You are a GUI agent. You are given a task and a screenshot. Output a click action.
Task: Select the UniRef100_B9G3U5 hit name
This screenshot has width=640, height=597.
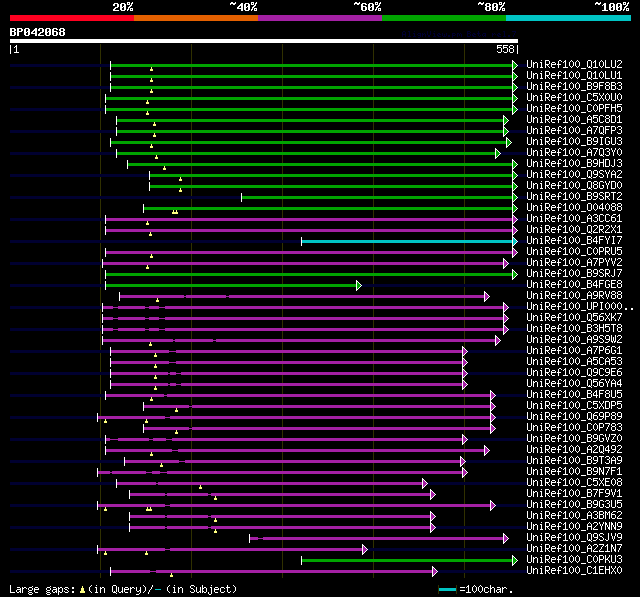click(x=574, y=505)
